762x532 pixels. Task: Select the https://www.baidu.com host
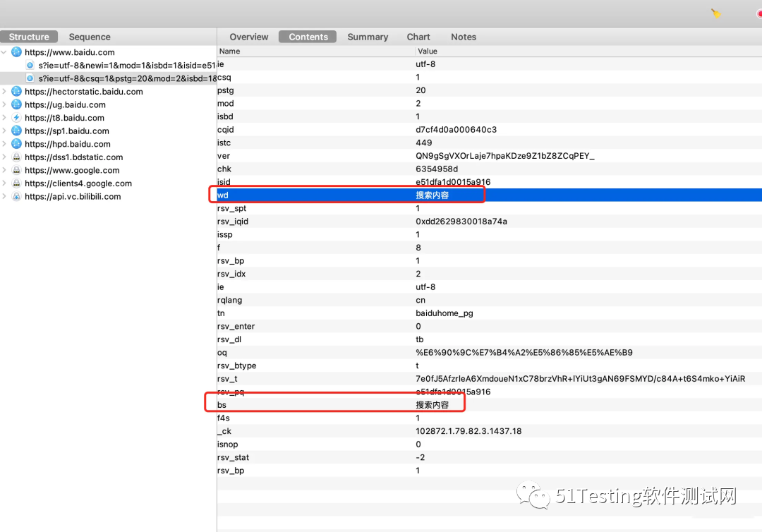(69, 52)
